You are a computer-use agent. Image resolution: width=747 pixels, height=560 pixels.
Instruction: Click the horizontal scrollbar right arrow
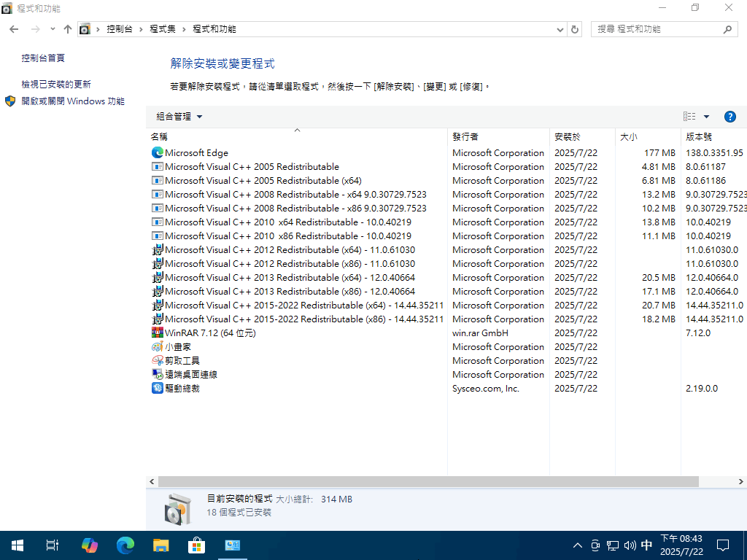741,481
